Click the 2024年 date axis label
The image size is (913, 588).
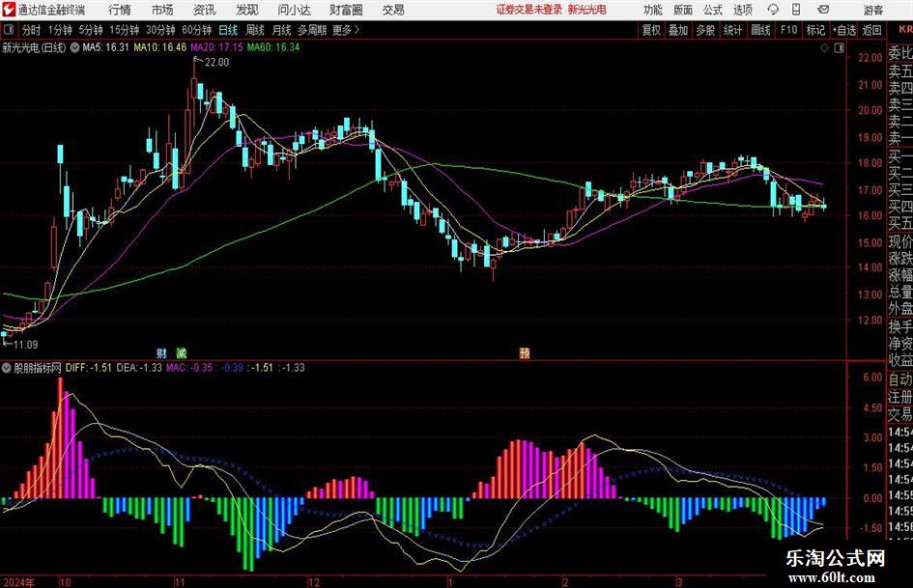pyautogui.click(x=18, y=582)
